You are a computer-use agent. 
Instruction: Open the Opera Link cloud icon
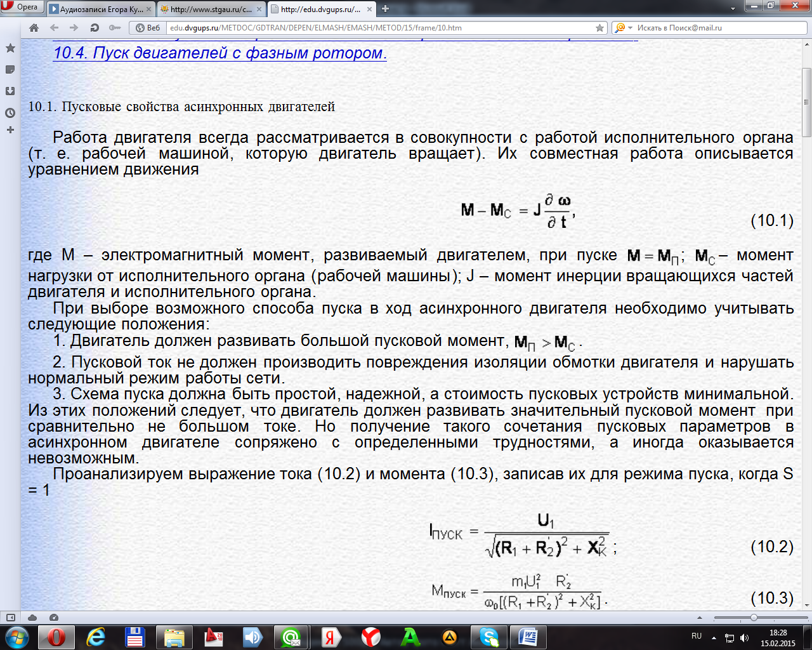pyautogui.click(x=32, y=618)
